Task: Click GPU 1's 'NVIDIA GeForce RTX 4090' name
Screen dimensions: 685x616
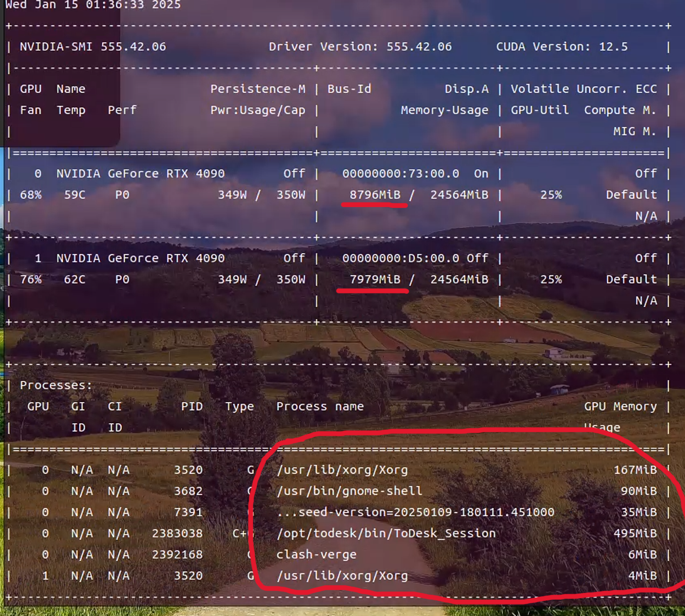Action: point(141,258)
